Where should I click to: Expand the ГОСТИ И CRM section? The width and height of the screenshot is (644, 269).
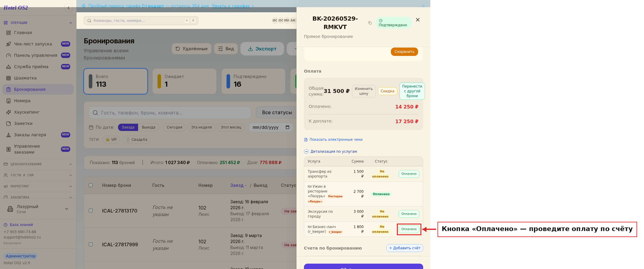tap(38, 175)
